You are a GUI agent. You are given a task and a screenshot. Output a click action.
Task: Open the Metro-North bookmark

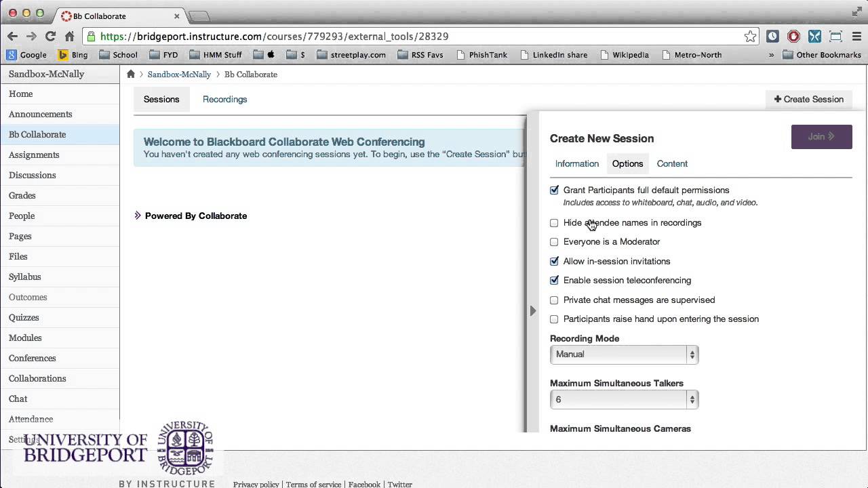692,55
